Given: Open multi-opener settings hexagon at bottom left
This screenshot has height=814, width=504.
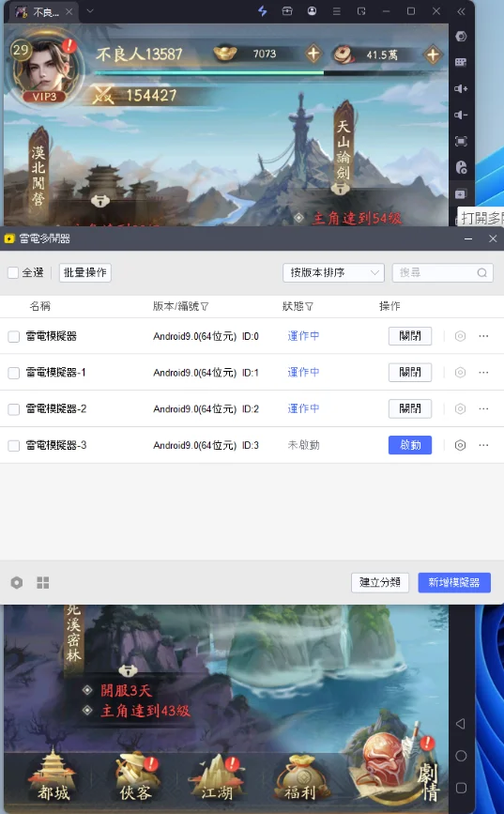Looking at the screenshot, I should pyautogui.click(x=17, y=582).
